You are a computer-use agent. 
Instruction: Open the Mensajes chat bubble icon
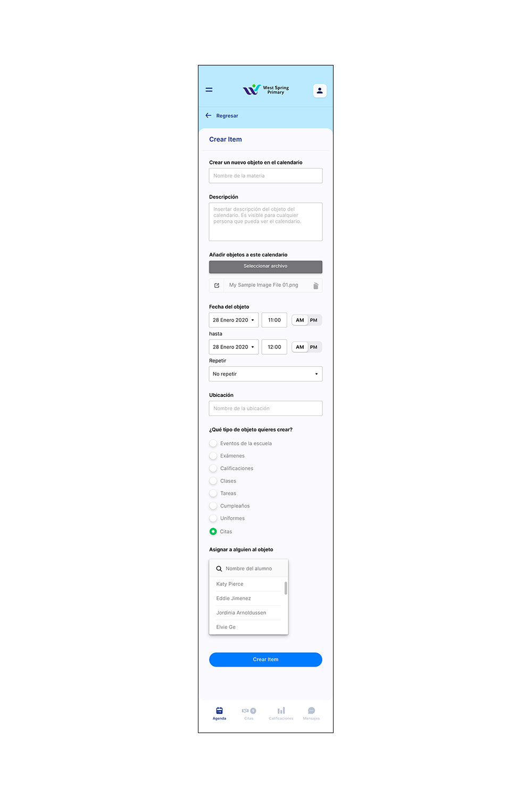click(x=312, y=711)
